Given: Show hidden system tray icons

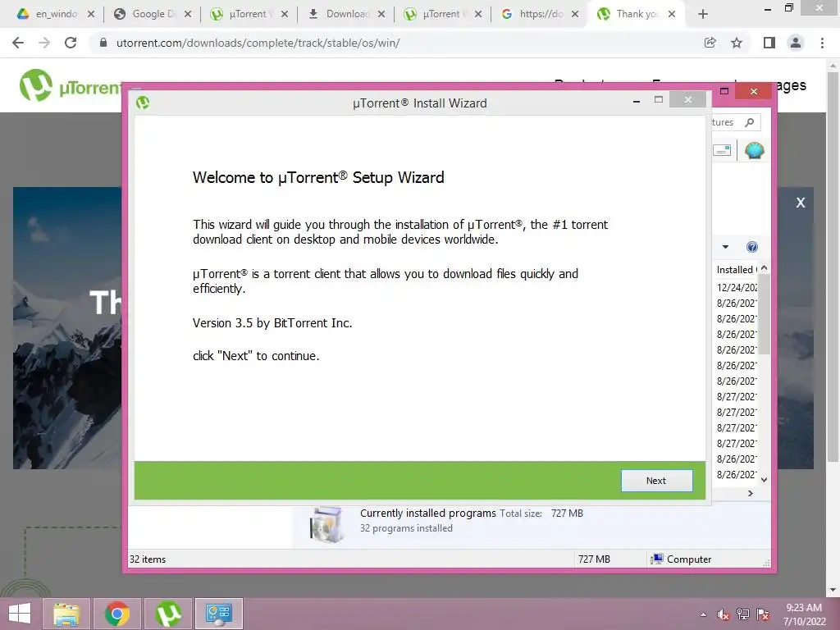Looking at the screenshot, I should 703,614.
